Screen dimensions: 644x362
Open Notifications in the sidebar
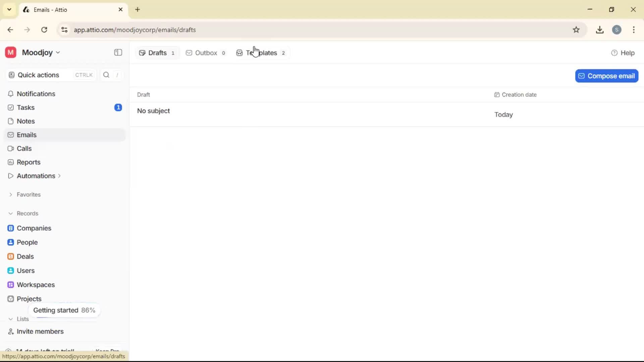point(36,94)
